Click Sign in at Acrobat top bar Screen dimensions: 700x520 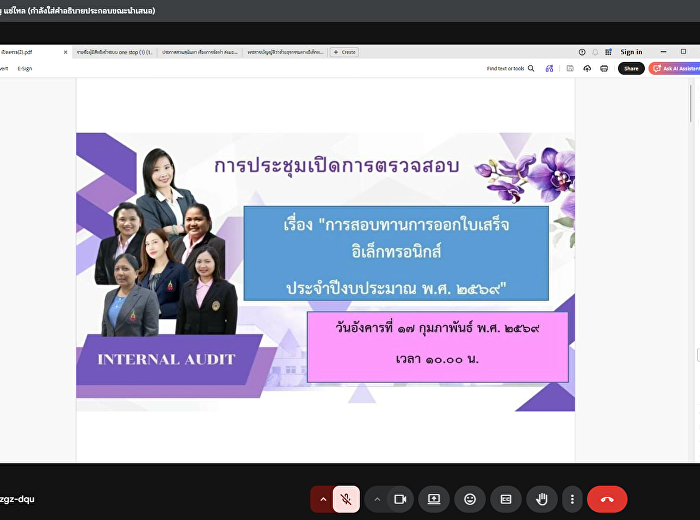631,52
